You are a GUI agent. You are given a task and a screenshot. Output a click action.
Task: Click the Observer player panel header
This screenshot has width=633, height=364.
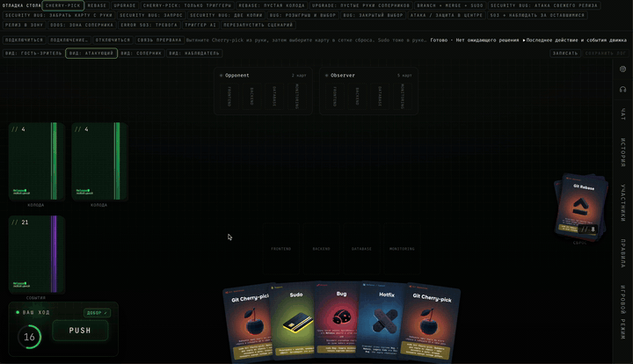click(x=368, y=76)
